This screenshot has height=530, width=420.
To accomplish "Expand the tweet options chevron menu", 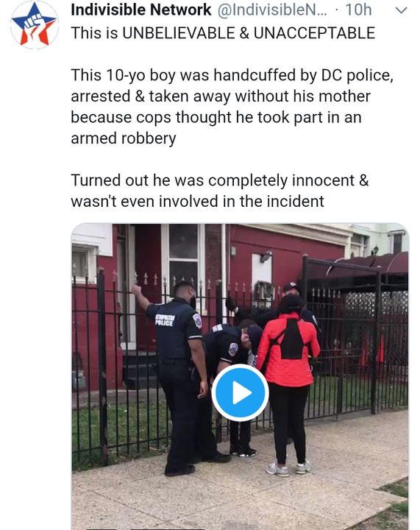I will click(x=401, y=10).
